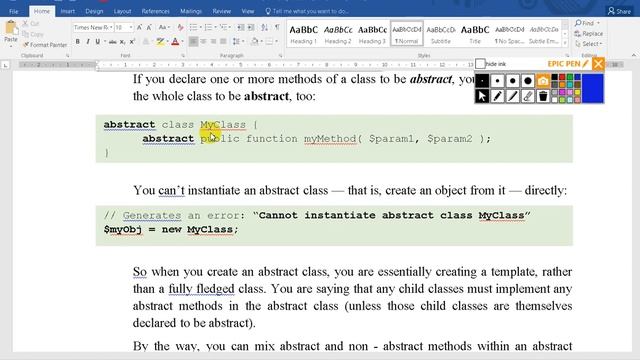Click the Replace button

pos(589,33)
